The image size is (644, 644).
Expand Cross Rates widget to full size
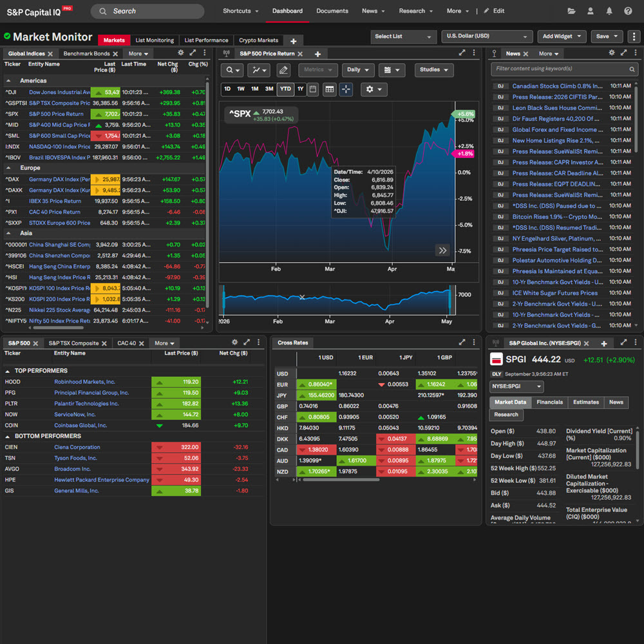click(462, 343)
